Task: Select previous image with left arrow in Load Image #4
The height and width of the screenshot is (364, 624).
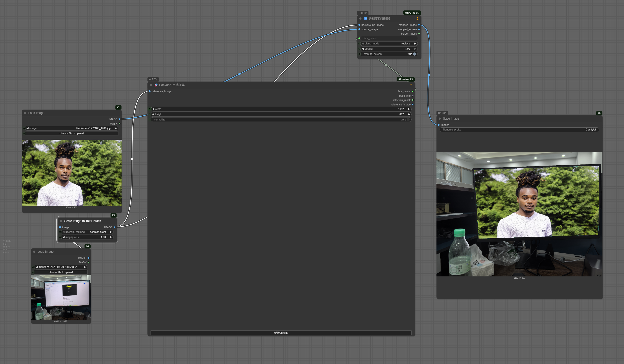Action: click(x=37, y=267)
